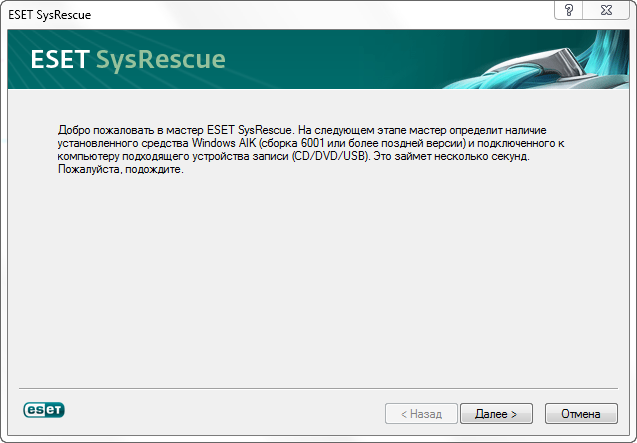Click the question mark help button
This screenshot has height=443, width=637.
(x=569, y=9)
